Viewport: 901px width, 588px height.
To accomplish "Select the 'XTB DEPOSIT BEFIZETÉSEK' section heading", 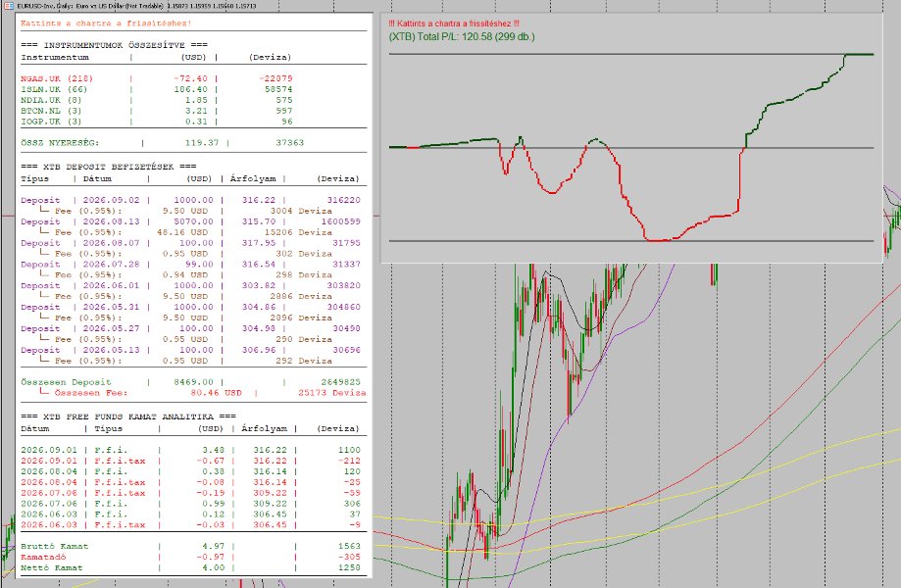I will click(109, 167).
